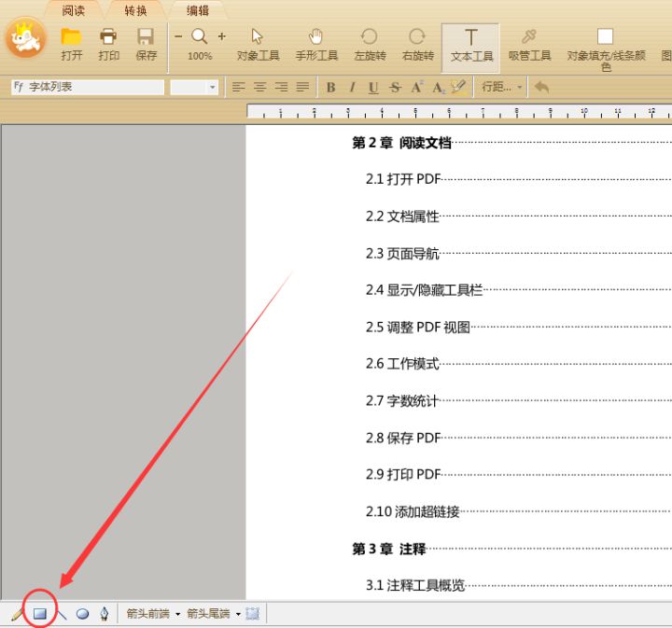Rotate page left with 左旋转
Screen dimensions: 672x628
[x=370, y=45]
